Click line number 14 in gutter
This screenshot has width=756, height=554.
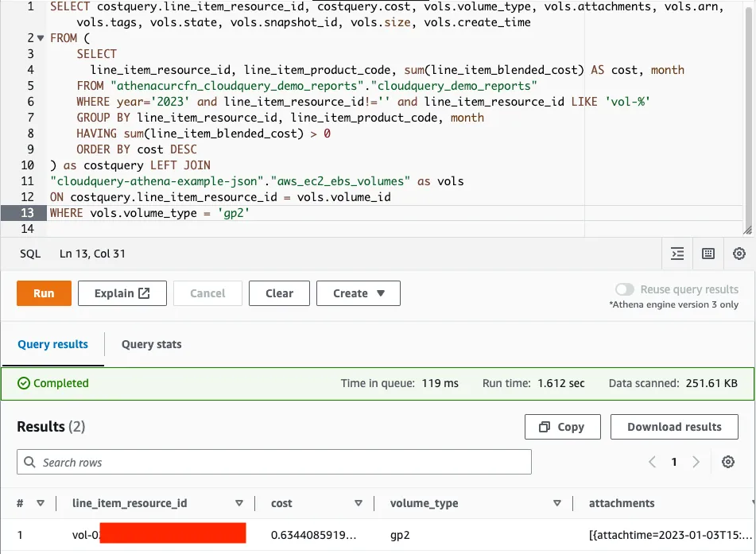28,229
